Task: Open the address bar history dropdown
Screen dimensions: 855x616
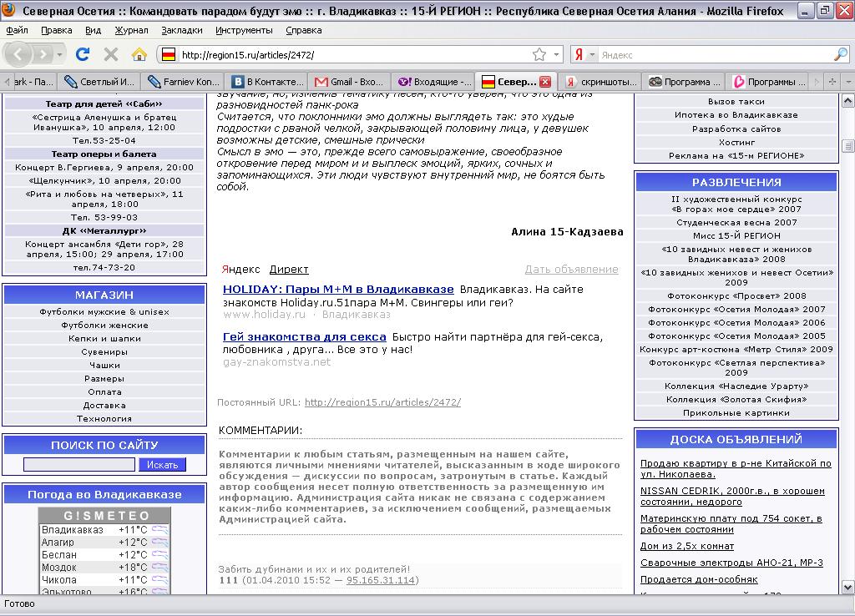Action: coord(557,55)
